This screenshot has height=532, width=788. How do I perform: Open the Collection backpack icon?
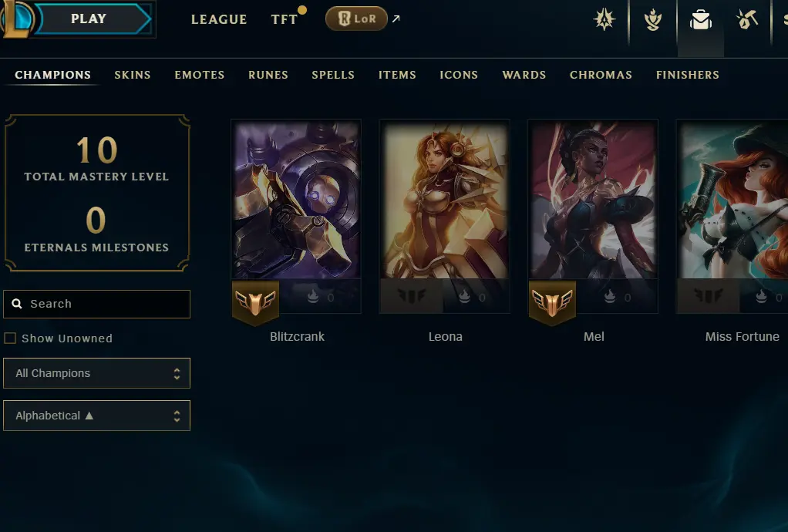click(701, 20)
